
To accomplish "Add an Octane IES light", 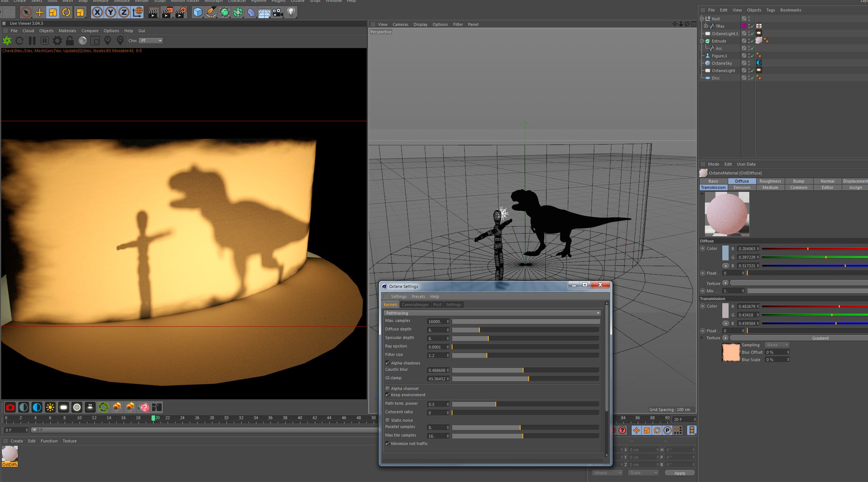I will [90, 407].
